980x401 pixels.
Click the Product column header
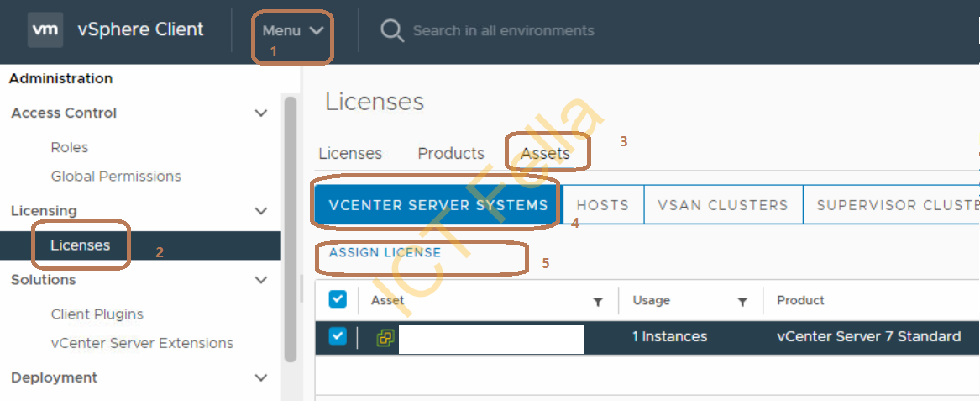pyautogui.click(x=800, y=300)
